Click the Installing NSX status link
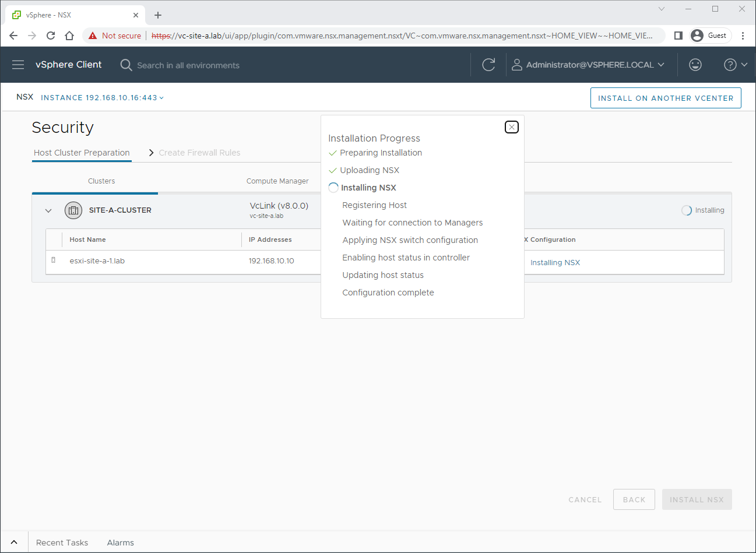The width and height of the screenshot is (756, 553). click(x=555, y=262)
